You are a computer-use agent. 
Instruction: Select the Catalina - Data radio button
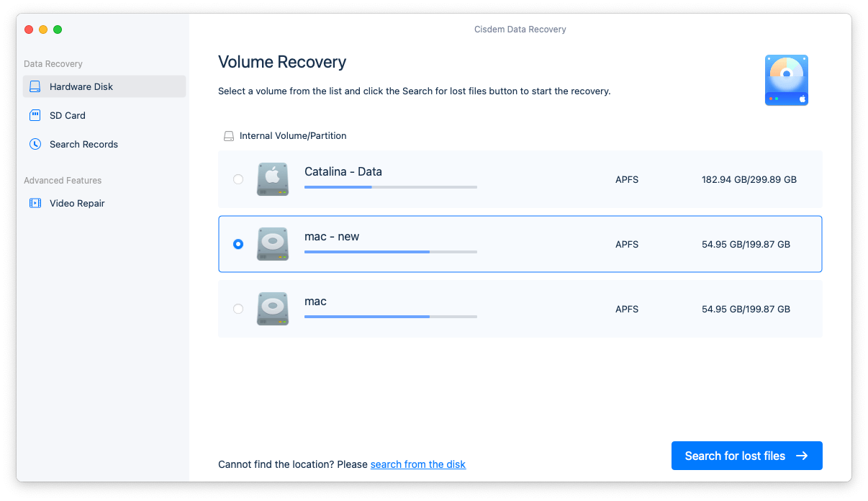[238, 179]
